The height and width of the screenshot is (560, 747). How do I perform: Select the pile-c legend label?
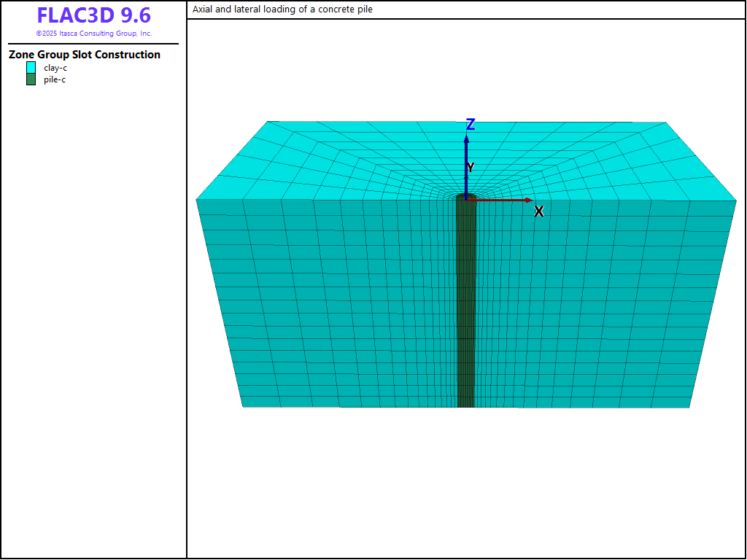55,79
